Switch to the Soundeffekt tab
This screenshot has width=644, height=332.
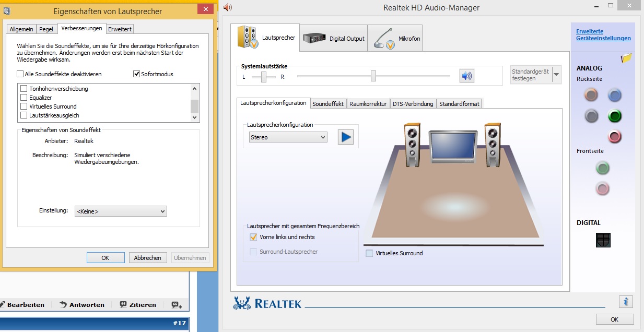coord(328,104)
